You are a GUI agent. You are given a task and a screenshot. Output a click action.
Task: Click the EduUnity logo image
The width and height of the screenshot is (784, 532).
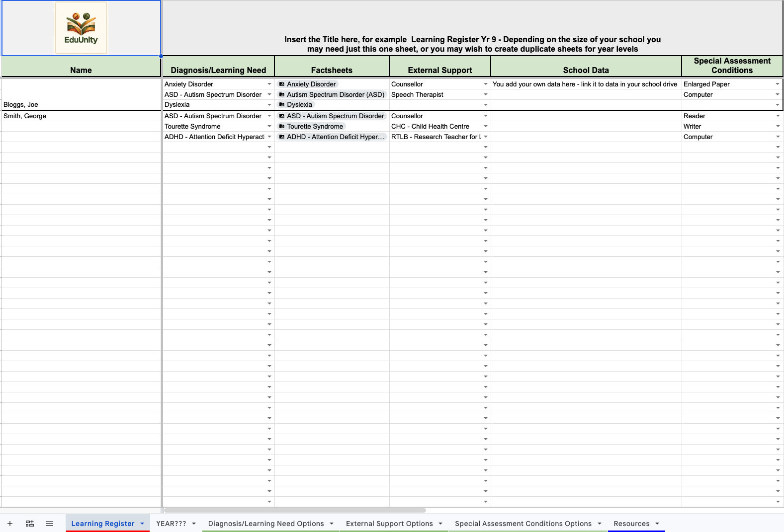[x=81, y=28]
